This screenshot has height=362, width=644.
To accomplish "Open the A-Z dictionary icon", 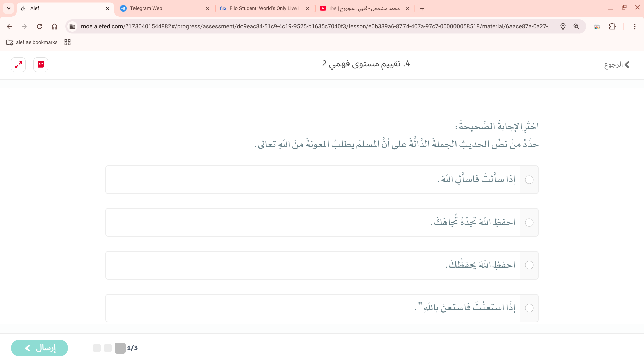I will click(41, 65).
